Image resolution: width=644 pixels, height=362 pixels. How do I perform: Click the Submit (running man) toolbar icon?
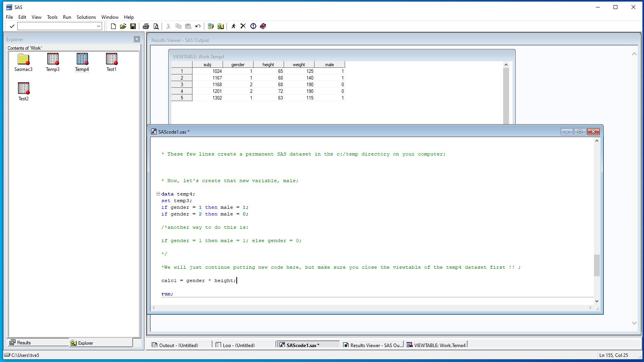click(x=234, y=26)
